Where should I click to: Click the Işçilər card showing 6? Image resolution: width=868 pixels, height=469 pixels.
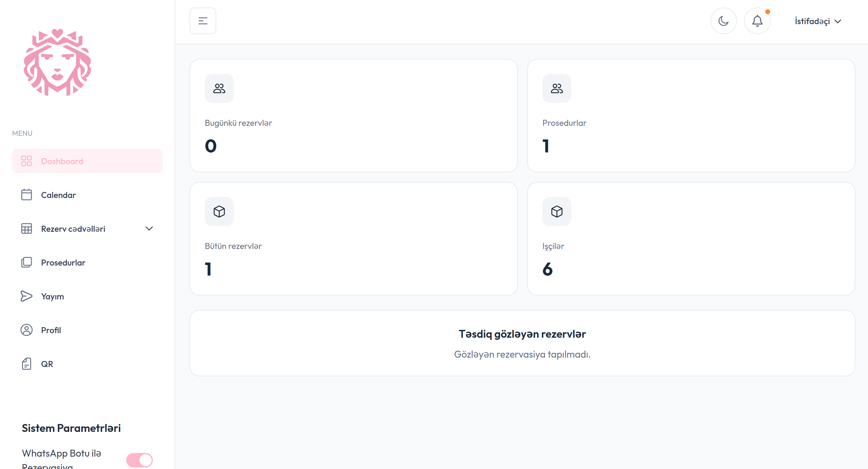[693, 238]
